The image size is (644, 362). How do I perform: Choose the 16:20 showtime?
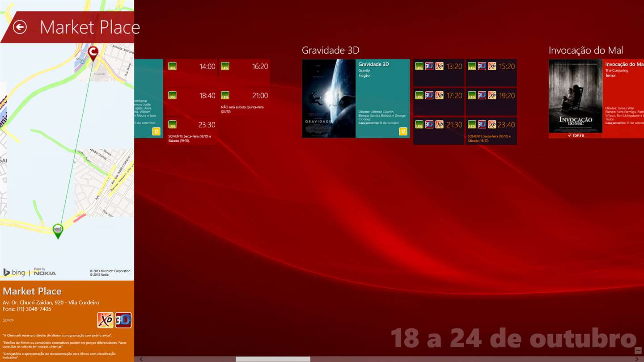click(x=244, y=72)
